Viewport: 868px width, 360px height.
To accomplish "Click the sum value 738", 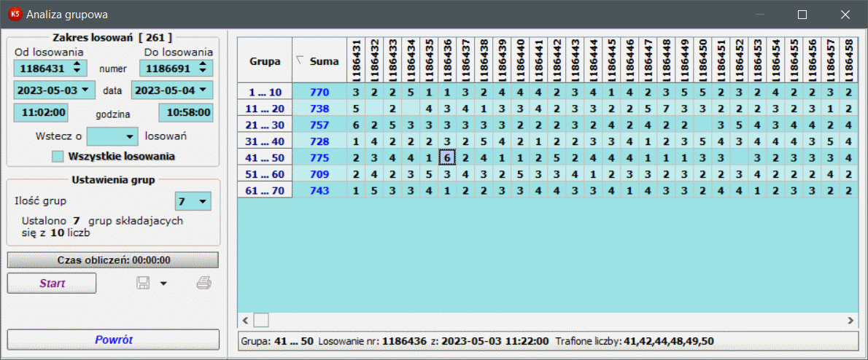I will (319, 108).
